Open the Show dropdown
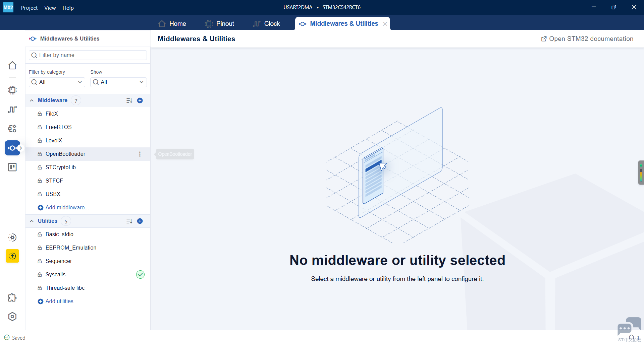 (x=118, y=82)
